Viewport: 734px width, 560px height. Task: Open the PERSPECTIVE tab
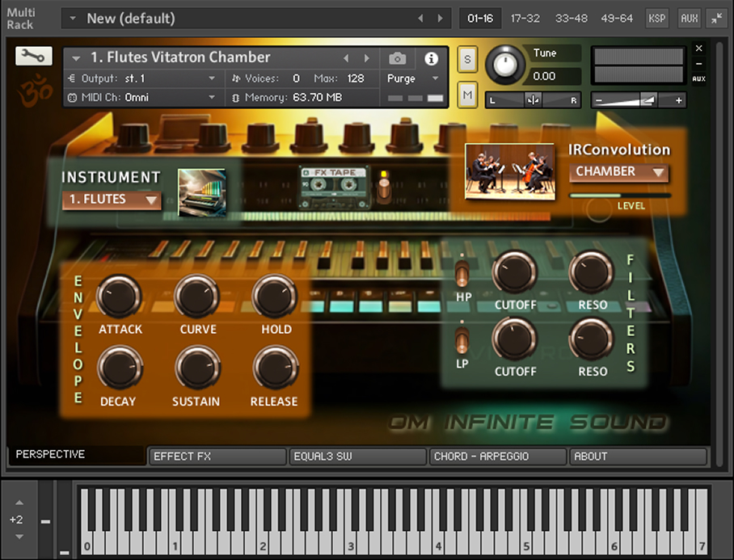coord(76,454)
